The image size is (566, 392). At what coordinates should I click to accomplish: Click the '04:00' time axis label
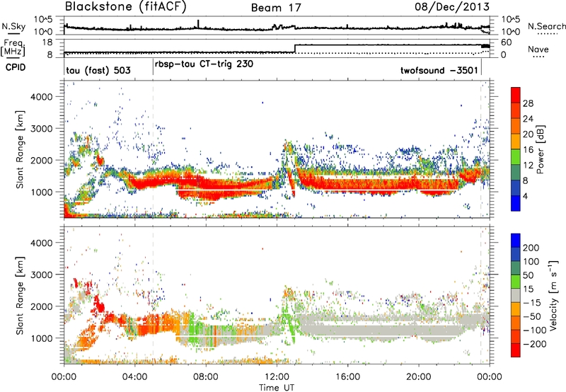(134, 377)
